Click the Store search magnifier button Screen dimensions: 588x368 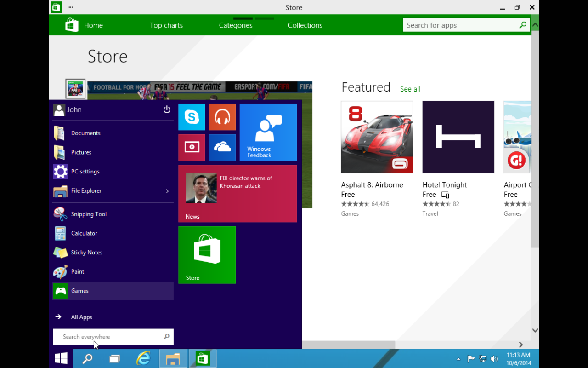(523, 25)
